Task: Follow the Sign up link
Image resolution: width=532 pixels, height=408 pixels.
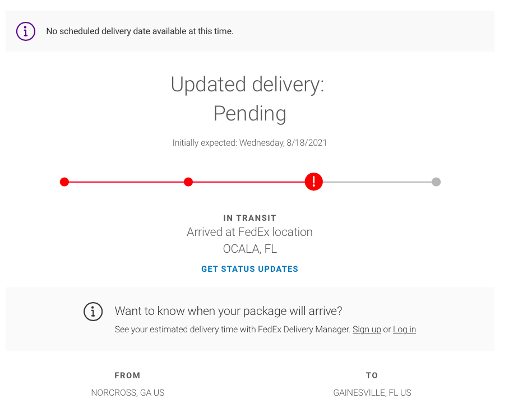Action: pos(367,330)
